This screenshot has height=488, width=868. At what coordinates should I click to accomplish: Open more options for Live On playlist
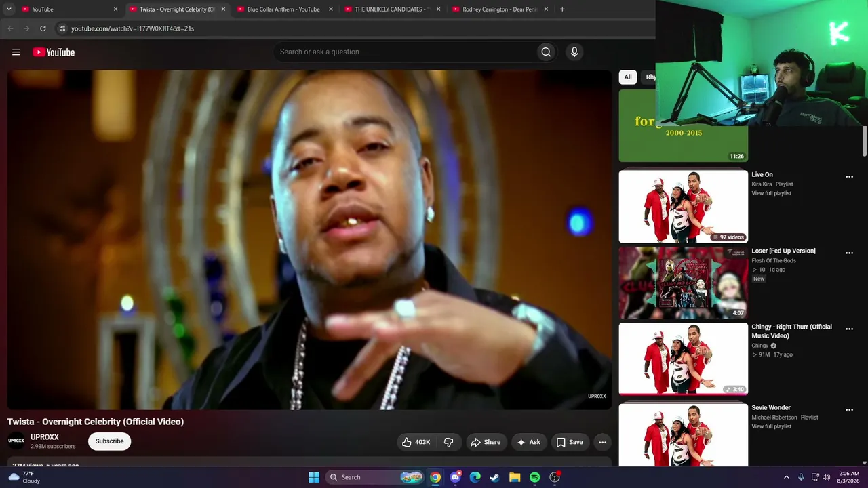tap(849, 177)
